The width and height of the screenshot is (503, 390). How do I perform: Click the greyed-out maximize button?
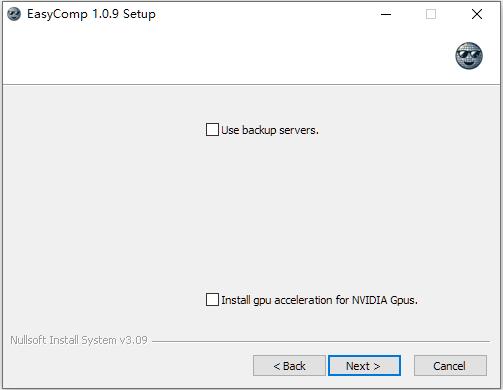(x=431, y=14)
